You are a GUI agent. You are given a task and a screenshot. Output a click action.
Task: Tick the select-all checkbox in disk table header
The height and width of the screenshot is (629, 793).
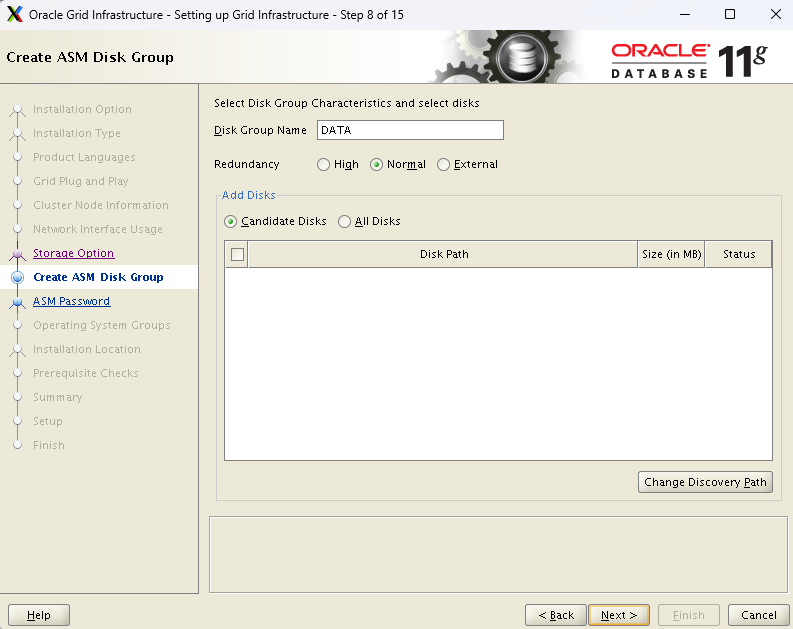pos(237,254)
